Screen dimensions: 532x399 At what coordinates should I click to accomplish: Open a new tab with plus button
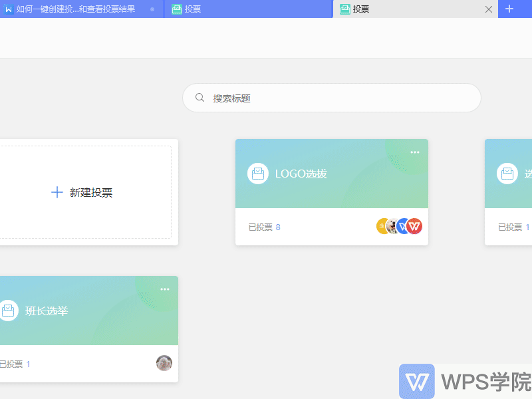[509, 9]
